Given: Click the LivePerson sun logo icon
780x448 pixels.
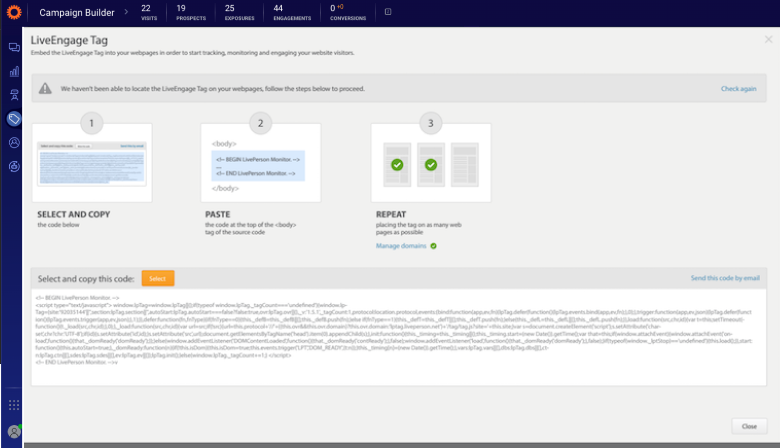Looking at the screenshot, I should point(14,12).
